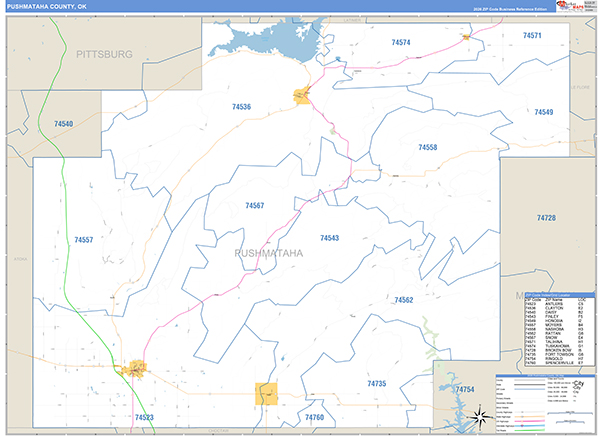
Task: Click the square city area west of 74760
Action: point(266,394)
